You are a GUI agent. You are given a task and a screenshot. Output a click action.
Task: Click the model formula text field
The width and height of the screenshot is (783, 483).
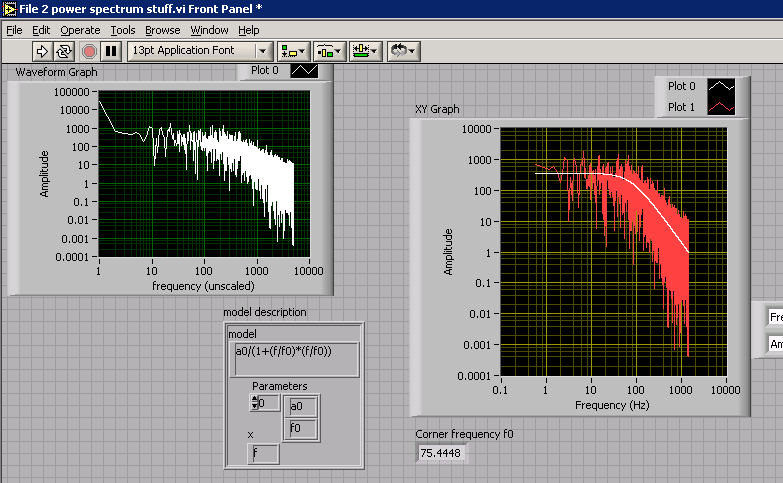tap(294, 357)
